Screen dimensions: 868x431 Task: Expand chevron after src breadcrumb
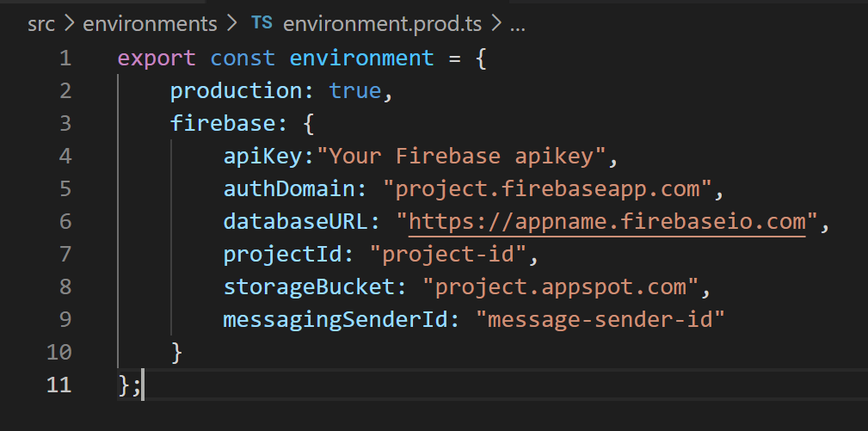tap(69, 24)
